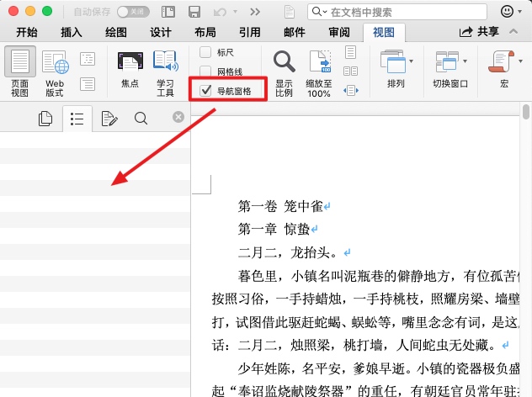The height and width of the screenshot is (397, 532).
Task: Click the Save icon in title bar
Action: point(194,12)
